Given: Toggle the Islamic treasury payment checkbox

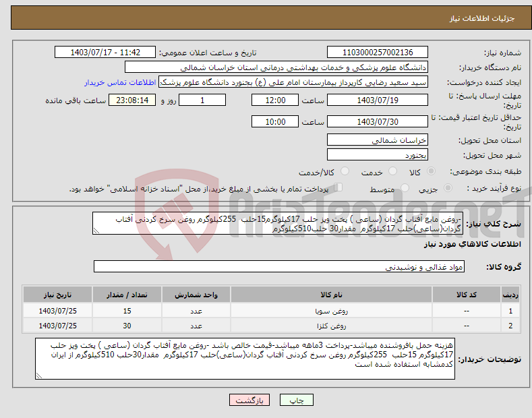Looking at the screenshot, I should pyautogui.click(x=338, y=187).
